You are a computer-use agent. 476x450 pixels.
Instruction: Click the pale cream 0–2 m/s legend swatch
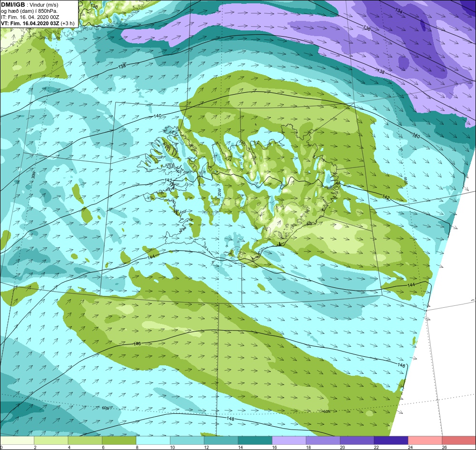(17, 440)
